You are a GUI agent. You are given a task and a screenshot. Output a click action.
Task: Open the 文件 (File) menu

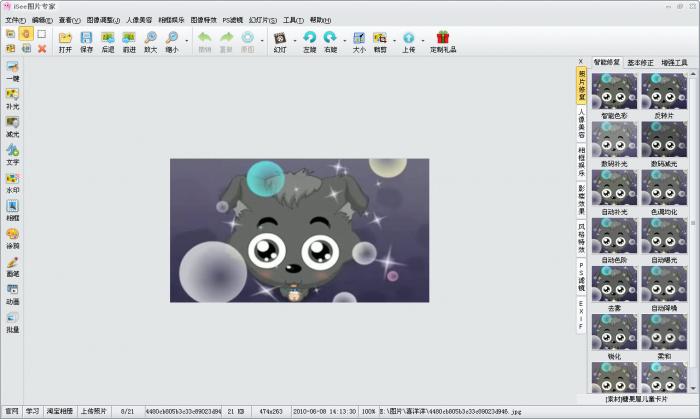pyautogui.click(x=15, y=20)
